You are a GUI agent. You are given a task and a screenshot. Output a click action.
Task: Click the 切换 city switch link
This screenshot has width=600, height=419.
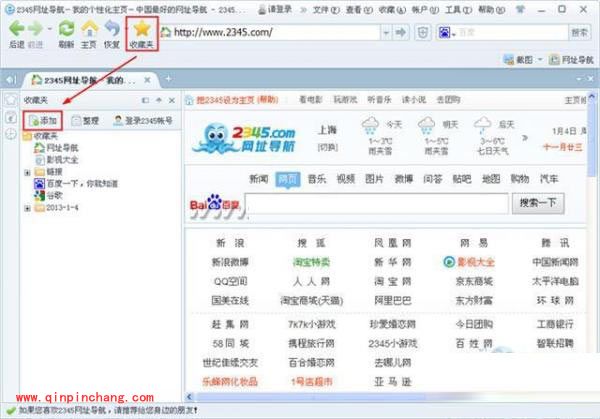(328, 147)
